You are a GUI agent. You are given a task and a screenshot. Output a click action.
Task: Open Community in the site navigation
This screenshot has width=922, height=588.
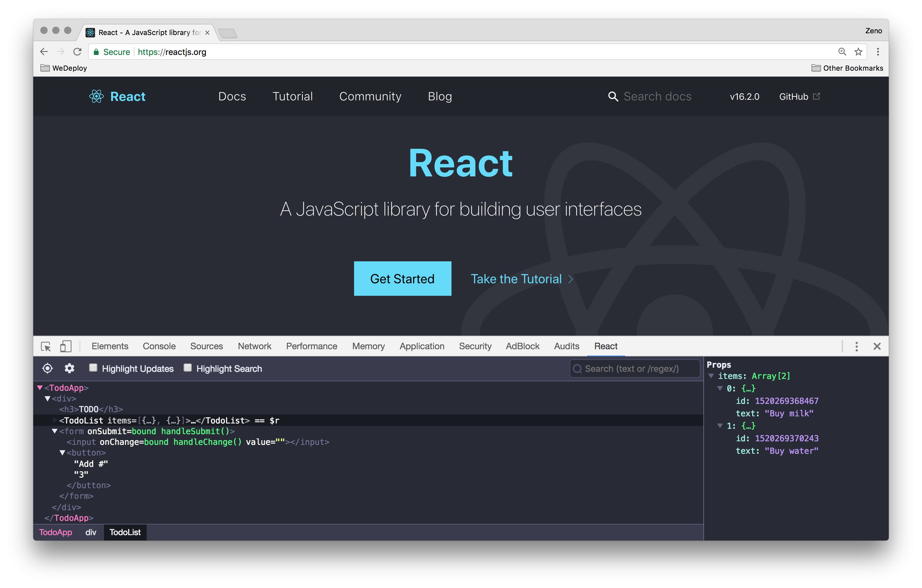(x=370, y=97)
